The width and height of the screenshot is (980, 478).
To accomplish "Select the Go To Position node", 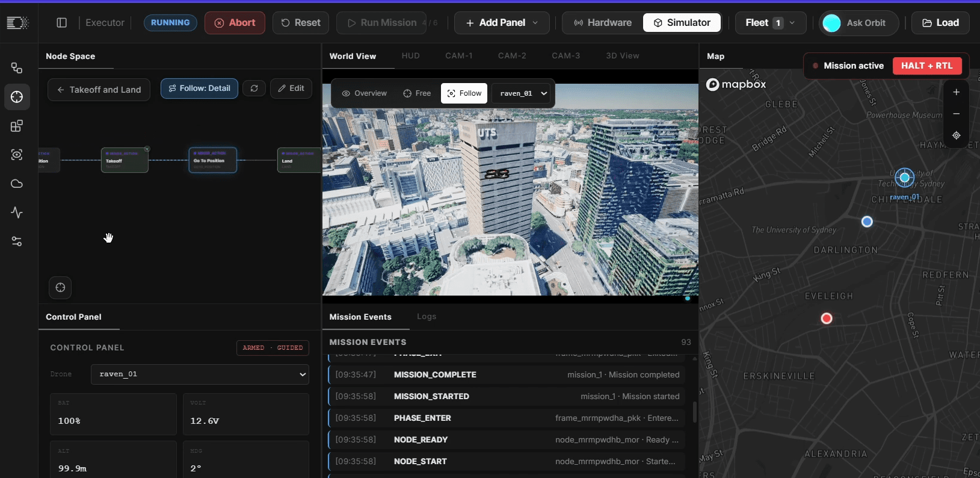I will (x=213, y=160).
